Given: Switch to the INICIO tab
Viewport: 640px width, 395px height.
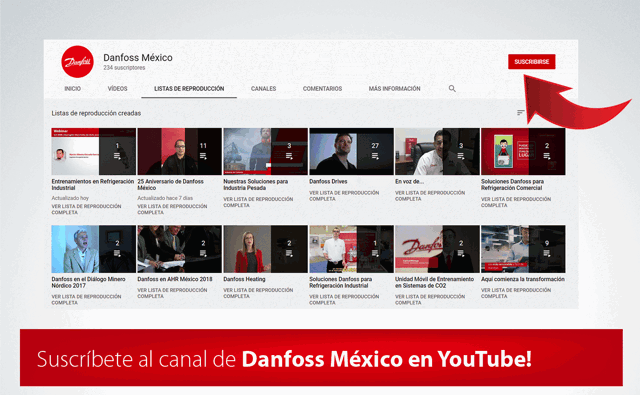Looking at the screenshot, I should 73,89.
